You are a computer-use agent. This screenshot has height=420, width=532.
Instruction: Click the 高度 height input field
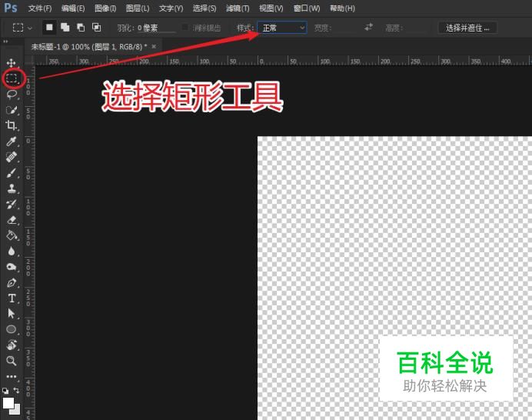pos(416,28)
